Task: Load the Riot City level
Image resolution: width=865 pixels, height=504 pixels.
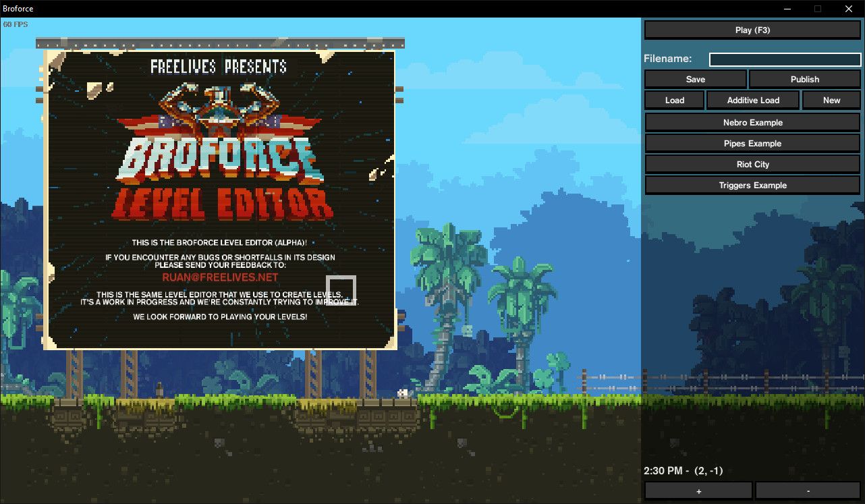Action: pyautogui.click(x=752, y=165)
